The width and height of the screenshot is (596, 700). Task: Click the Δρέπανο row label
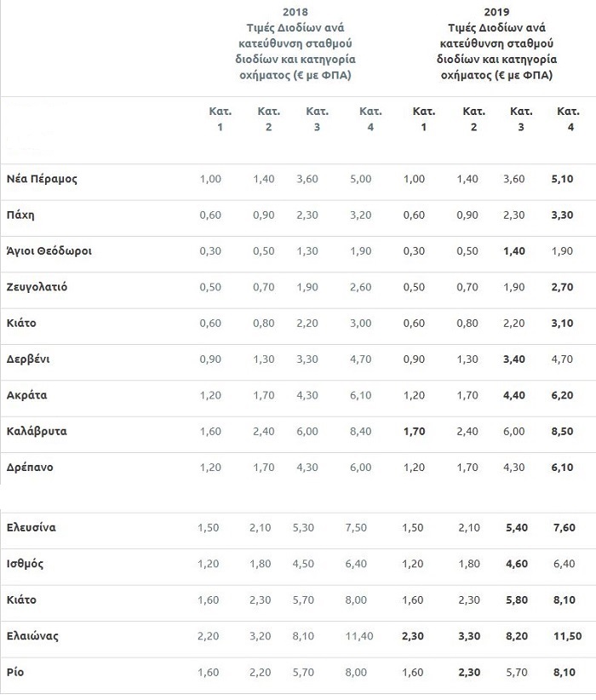[x=32, y=467]
